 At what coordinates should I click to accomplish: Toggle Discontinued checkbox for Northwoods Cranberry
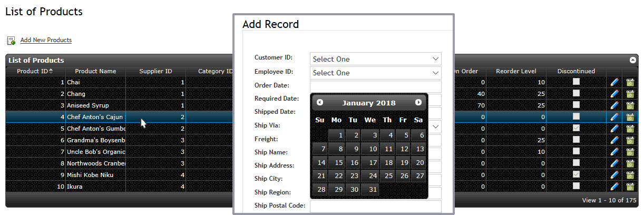576,163
